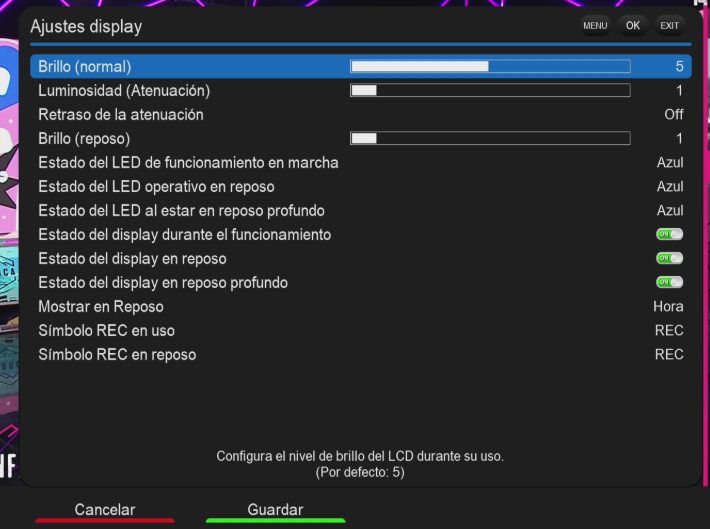Click the Luminosidad (Atenuación) value 1
710x529 pixels.
click(679, 91)
